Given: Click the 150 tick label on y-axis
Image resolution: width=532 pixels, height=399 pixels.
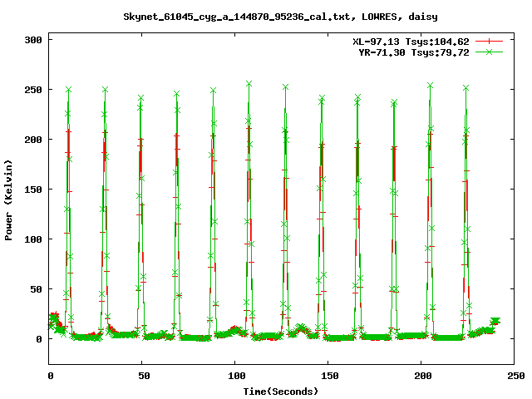Looking at the screenshot, I should (x=34, y=190).
